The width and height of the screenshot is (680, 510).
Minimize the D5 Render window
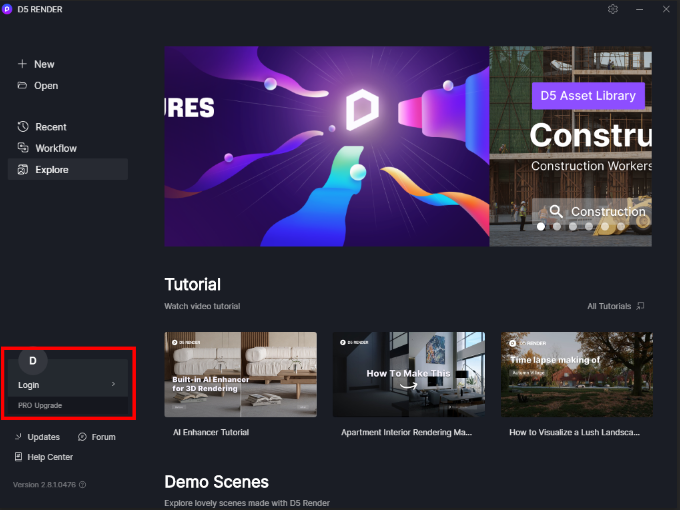tap(639, 9)
